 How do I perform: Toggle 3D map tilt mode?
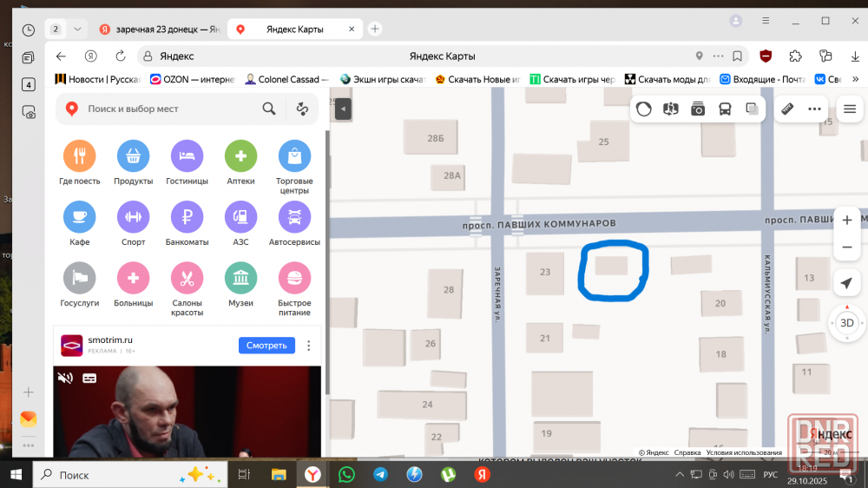tap(846, 323)
